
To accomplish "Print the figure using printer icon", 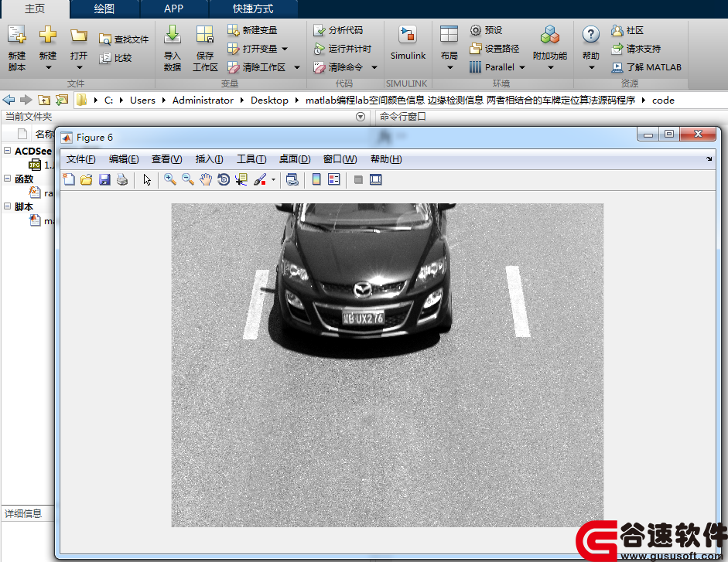I will [122, 179].
